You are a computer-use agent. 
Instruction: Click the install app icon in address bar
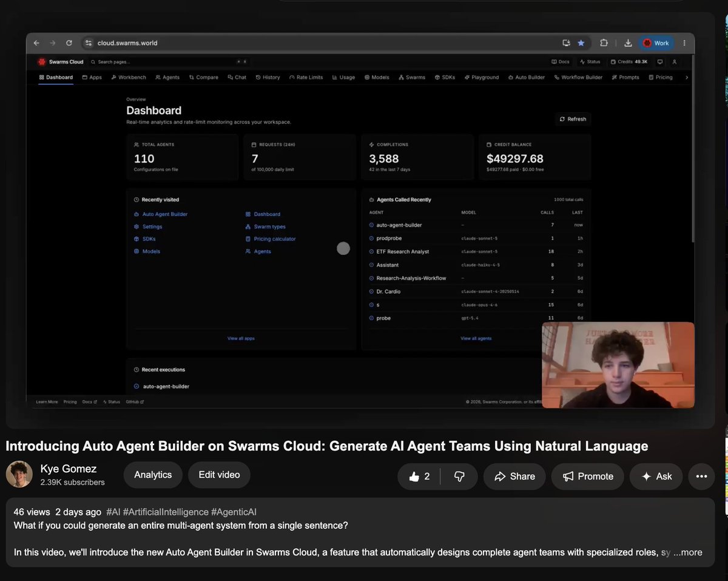click(566, 43)
